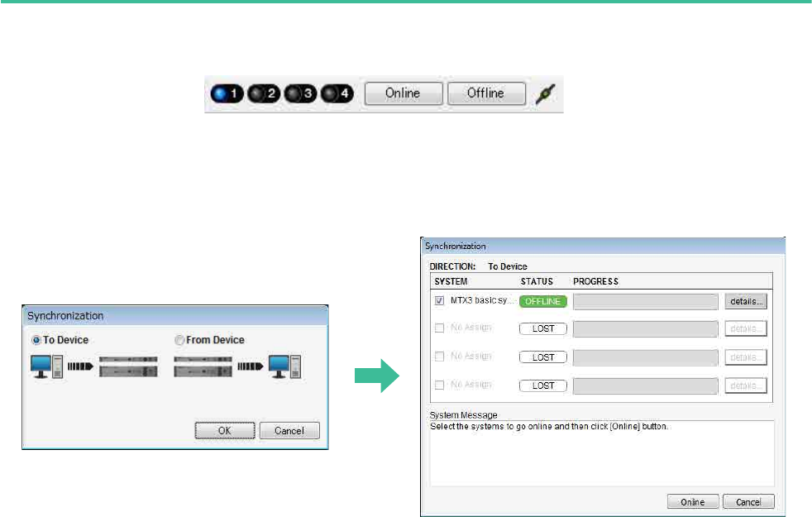The height and width of the screenshot is (517, 812).
Task: Click the third LOST row progress bar
Action: pos(645,386)
